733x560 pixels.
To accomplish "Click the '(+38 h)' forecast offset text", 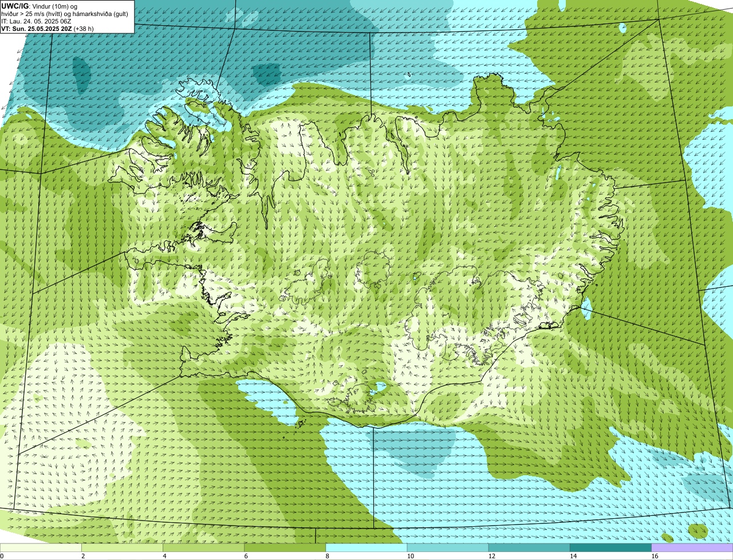I will [84, 28].
